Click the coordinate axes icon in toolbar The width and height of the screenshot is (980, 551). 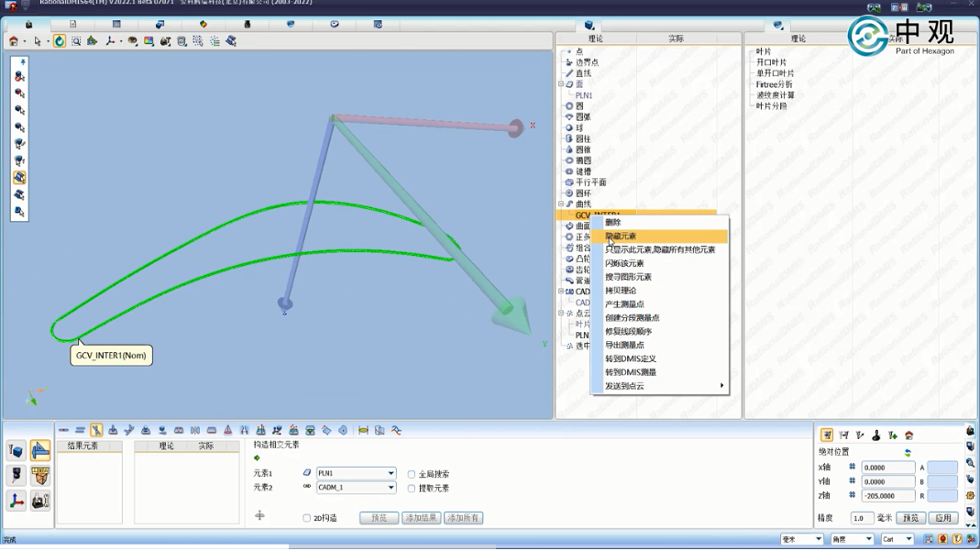pos(110,41)
